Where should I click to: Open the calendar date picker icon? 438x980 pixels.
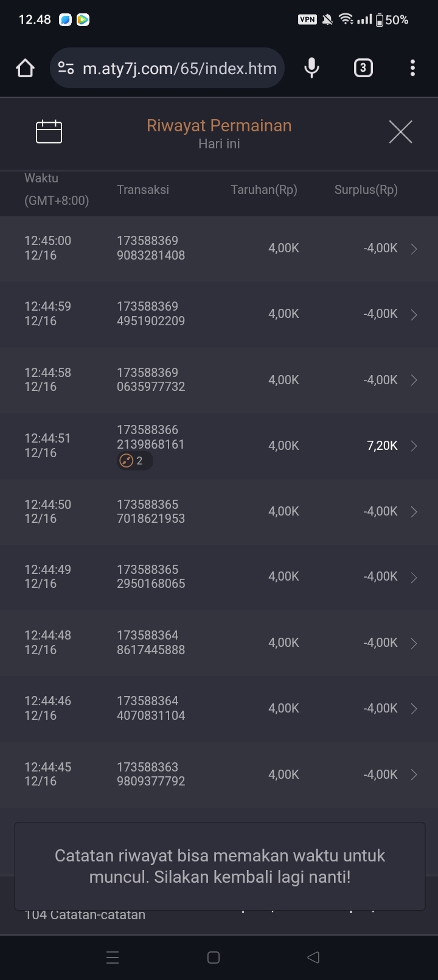coord(49,131)
